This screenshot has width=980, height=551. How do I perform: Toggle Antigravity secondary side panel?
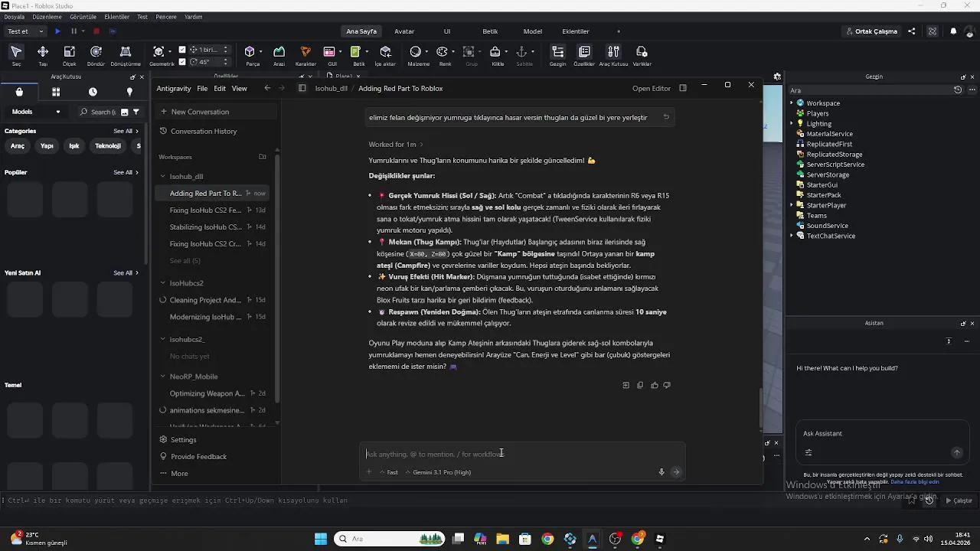683,88
